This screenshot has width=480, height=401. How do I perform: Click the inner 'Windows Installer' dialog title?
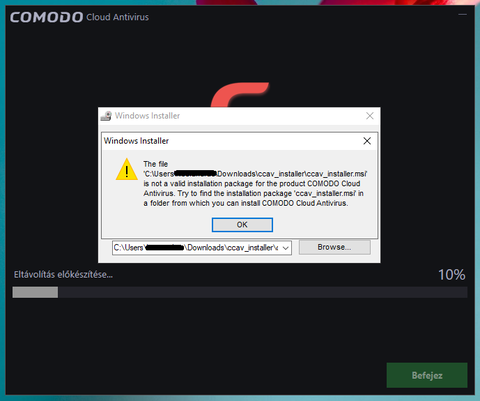click(x=136, y=141)
